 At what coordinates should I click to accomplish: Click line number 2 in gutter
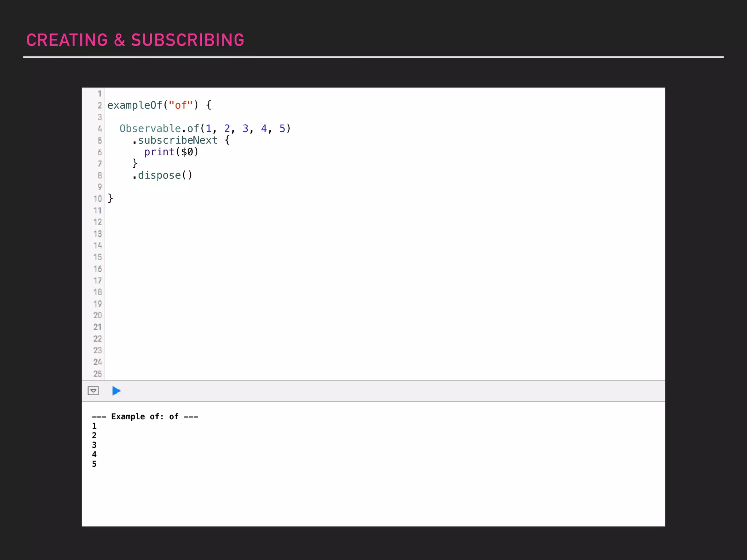[99, 105]
